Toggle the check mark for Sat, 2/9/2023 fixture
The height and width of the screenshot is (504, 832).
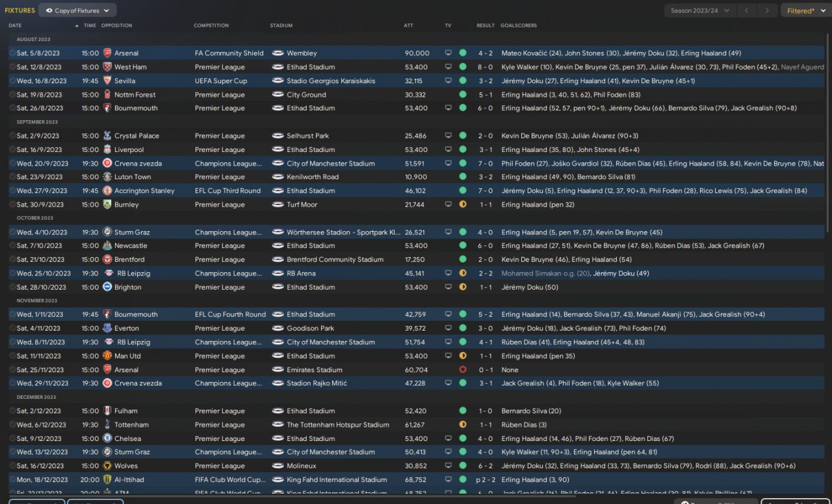12,136
